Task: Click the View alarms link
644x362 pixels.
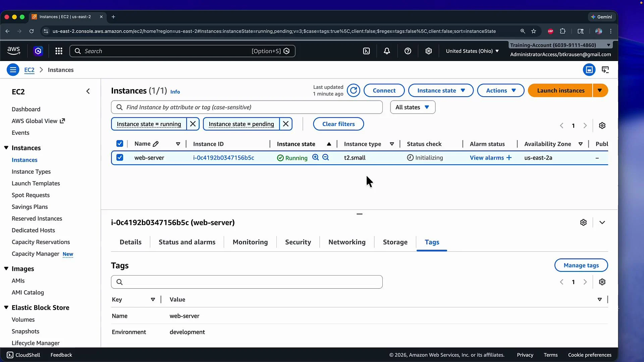Action: 487,158
